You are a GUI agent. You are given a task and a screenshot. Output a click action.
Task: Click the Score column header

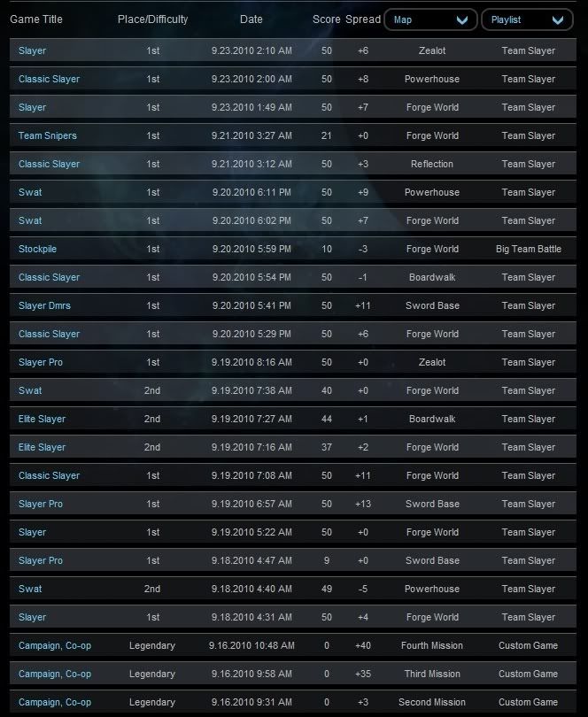pos(326,19)
